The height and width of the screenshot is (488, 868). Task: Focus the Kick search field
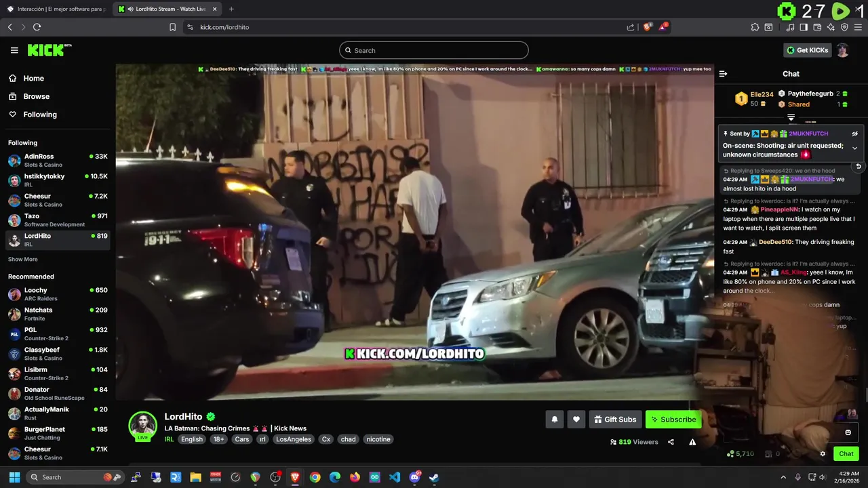coord(433,50)
